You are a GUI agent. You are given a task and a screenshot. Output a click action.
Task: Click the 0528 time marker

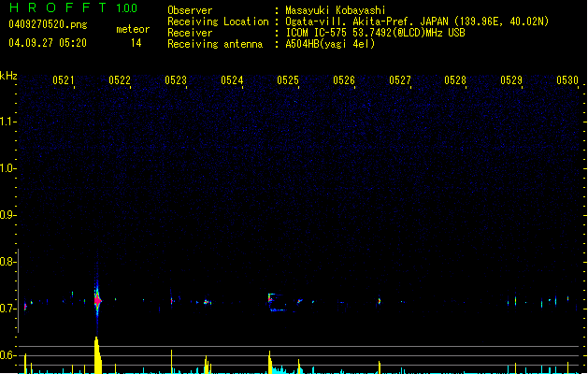point(455,79)
